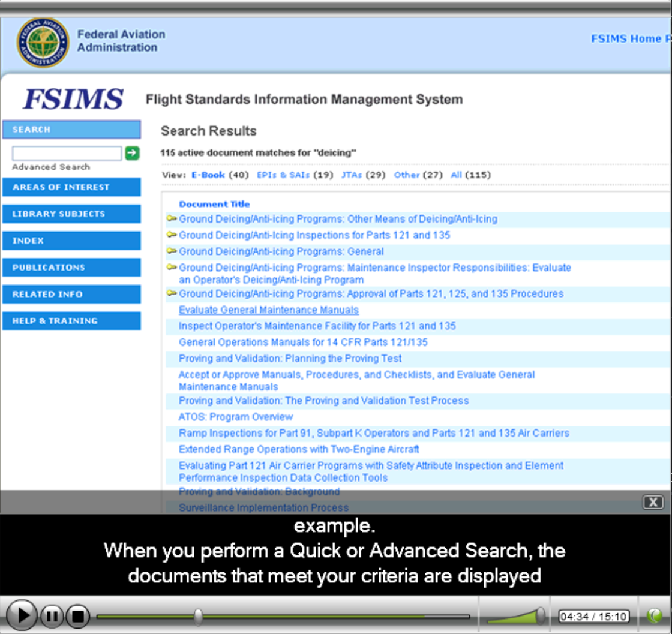The height and width of the screenshot is (634, 672).
Task: Open Ground Deicing/Anti-Icing Inspections for Parts 121 and 135
Action: click(x=314, y=235)
